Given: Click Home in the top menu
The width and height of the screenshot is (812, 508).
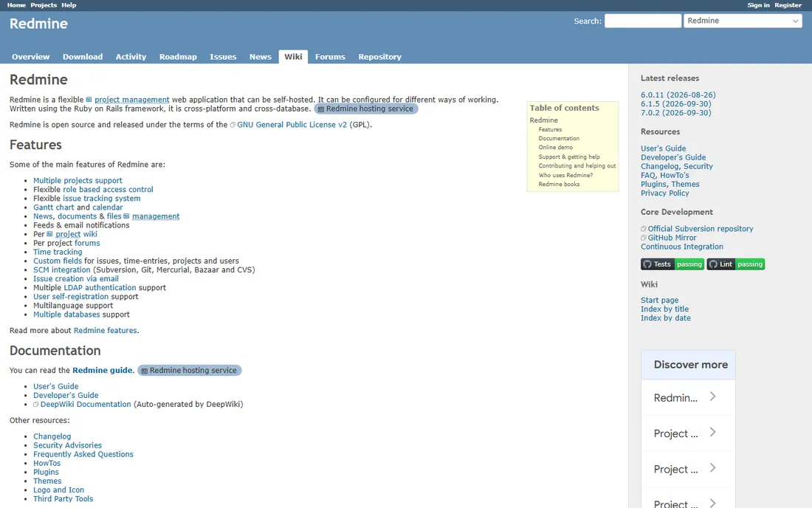Looking at the screenshot, I should coord(16,5).
